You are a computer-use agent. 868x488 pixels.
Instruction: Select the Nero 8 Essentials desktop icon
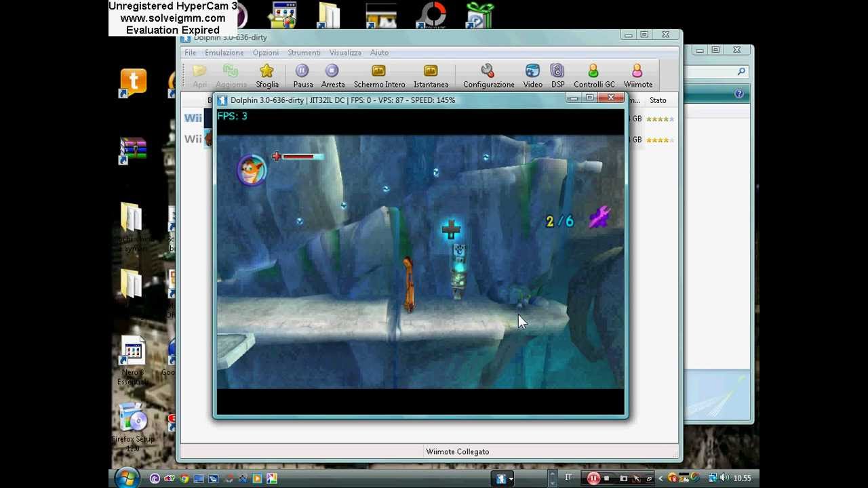[x=133, y=361]
